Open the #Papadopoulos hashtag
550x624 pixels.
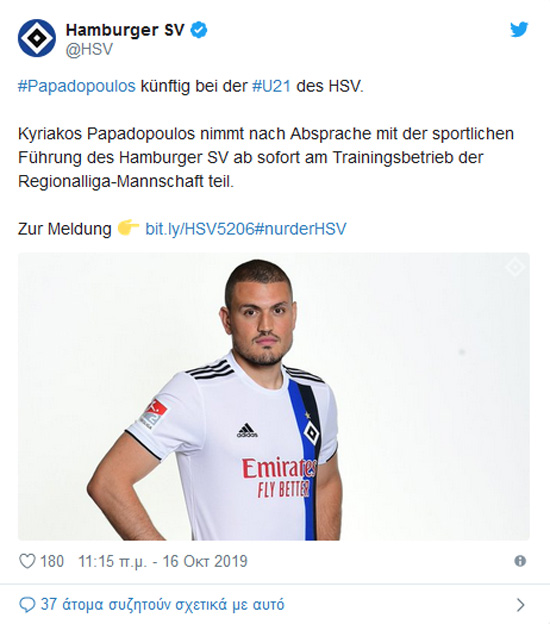tap(77, 86)
